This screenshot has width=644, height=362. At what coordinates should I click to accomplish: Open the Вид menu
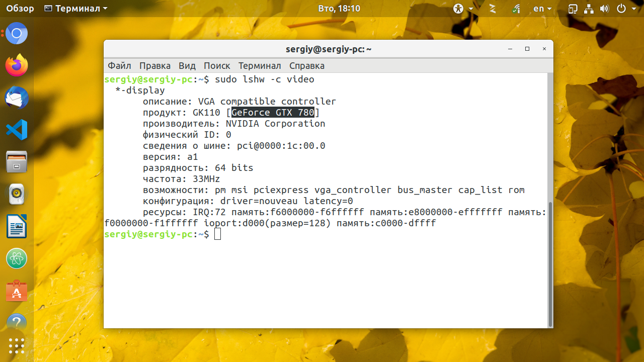pos(187,66)
